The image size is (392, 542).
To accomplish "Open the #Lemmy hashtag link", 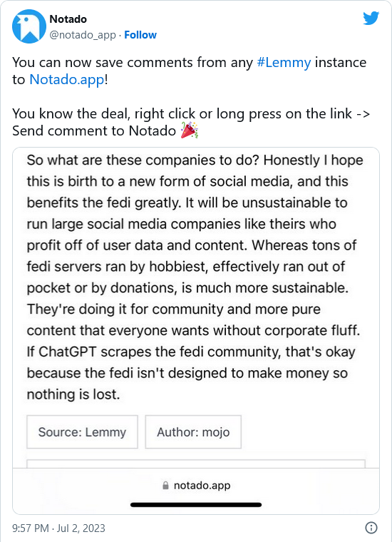I will [284, 63].
